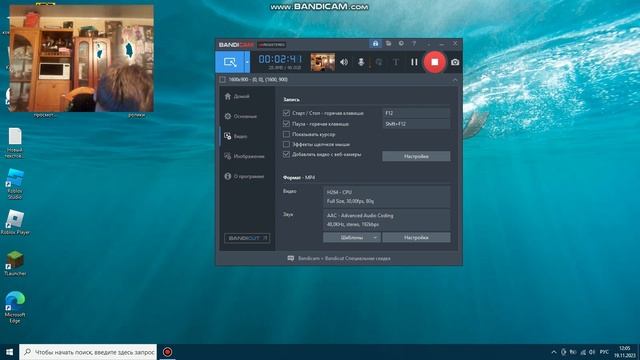
Task: Open Roblox Player desktop shortcut
Action: point(15,222)
